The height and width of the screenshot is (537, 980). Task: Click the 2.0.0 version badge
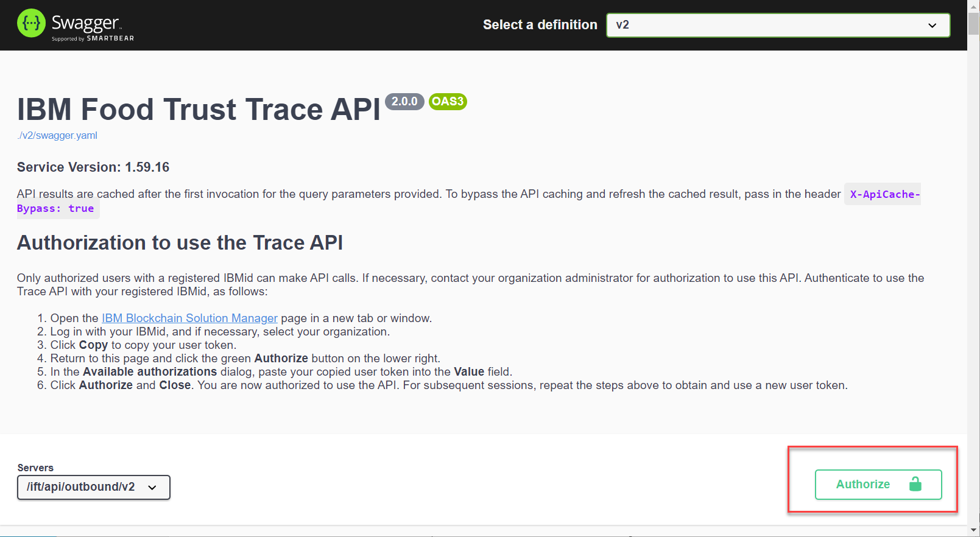(404, 102)
